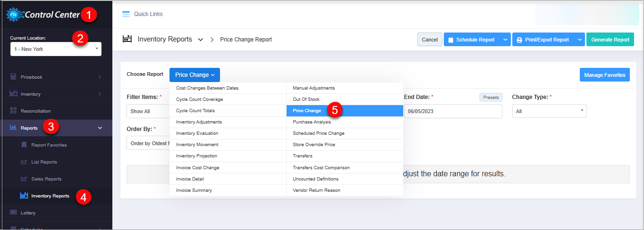644x230 pixels.
Task: Click the Presets button near End Date
Action: 491,97
